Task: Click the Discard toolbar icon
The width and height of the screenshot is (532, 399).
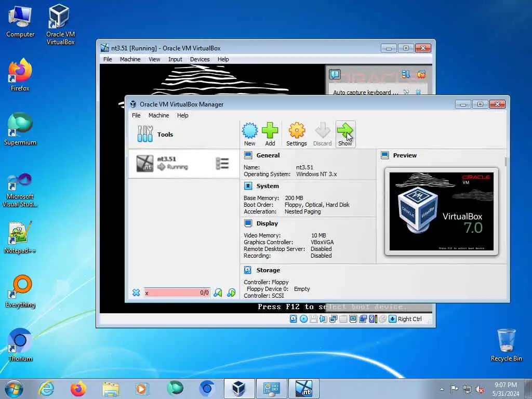Action: click(x=322, y=134)
